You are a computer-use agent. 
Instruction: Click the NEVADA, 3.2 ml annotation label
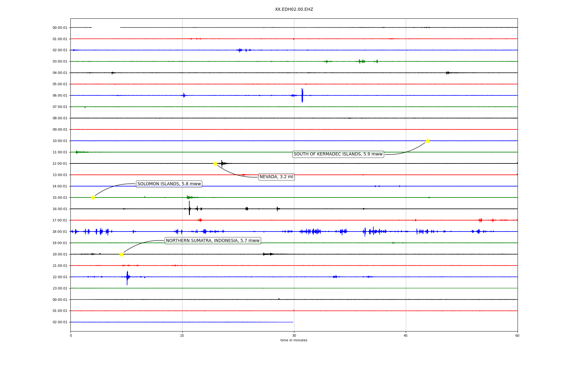[x=276, y=177]
